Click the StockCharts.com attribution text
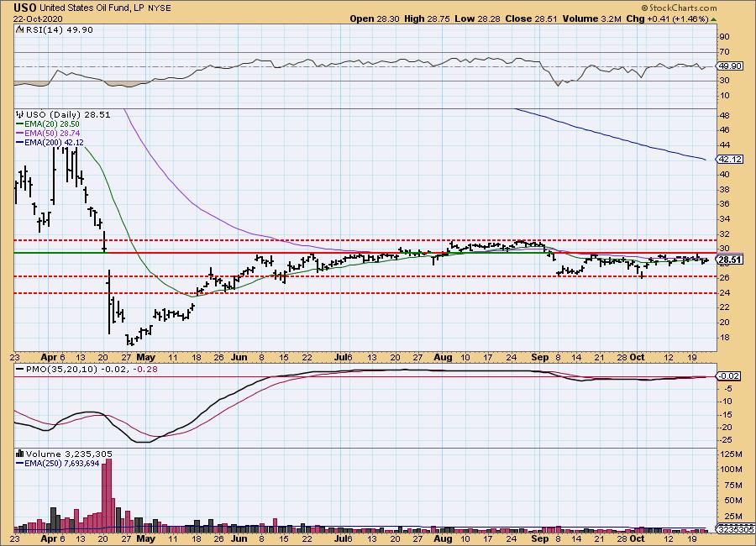The image size is (756, 546). [x=679, y=8]
